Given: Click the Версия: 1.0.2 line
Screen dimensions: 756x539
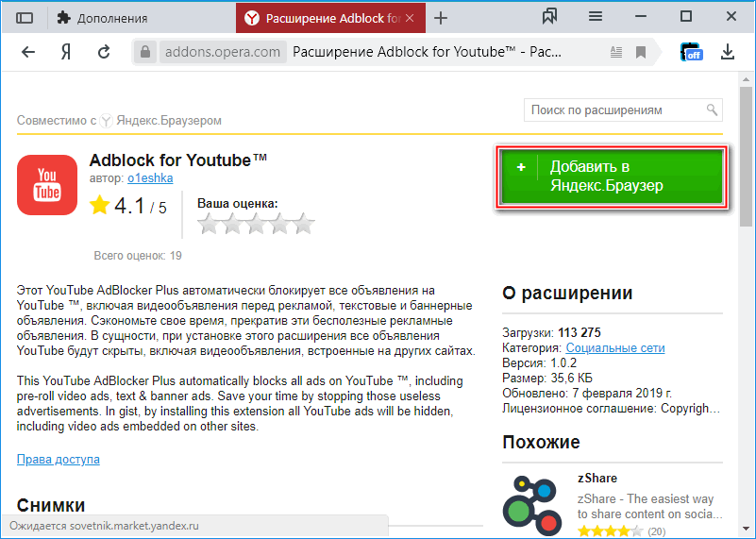Looking at the screenshot, I should (539, 363).
